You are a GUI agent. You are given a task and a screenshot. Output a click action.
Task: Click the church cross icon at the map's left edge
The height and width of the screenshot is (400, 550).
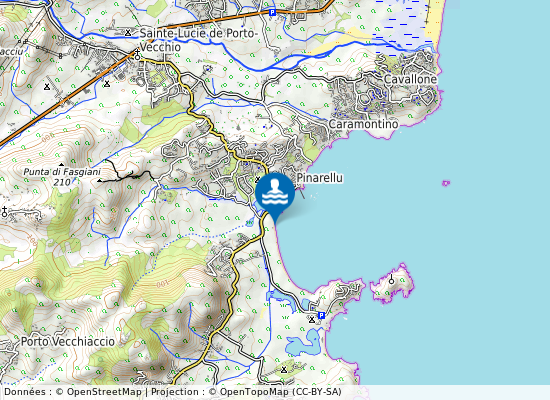4,212
